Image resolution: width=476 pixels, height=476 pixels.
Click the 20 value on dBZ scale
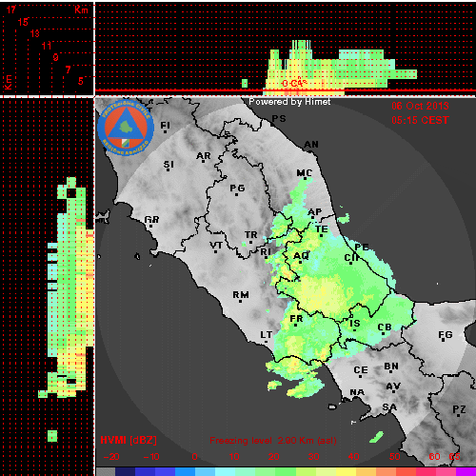tap(273, 457)
